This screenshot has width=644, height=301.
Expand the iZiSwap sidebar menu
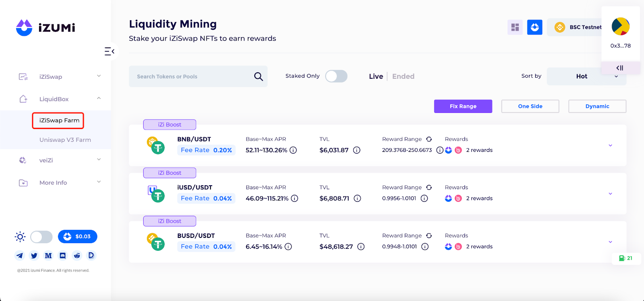99,76
